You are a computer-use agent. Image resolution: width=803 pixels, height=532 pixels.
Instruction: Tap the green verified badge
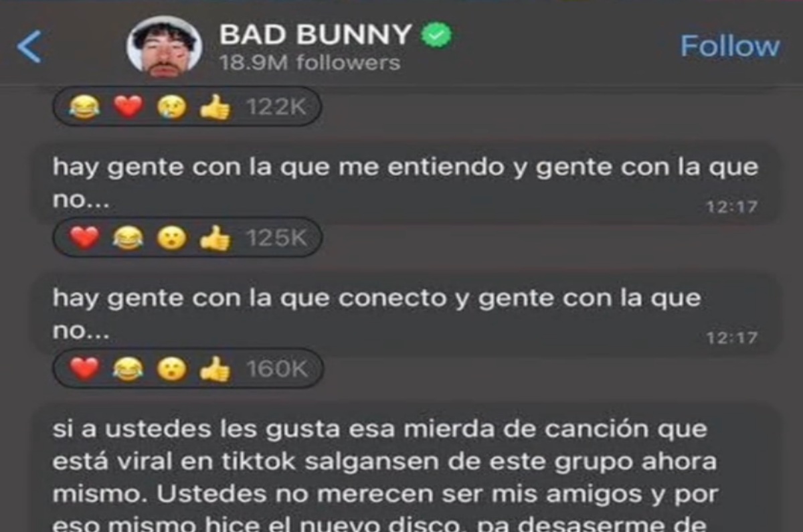tap(436, 35)
